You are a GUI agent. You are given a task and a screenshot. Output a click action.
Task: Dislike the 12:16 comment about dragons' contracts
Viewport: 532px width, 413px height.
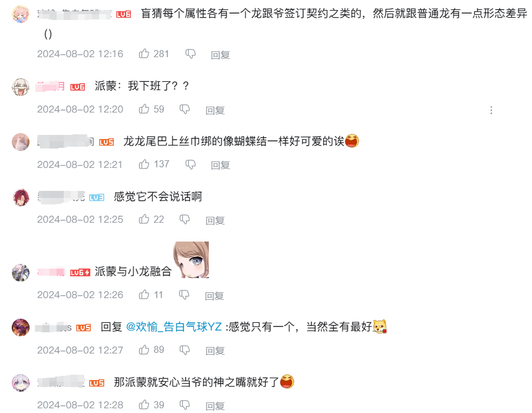pyautogui.click(x=191, y=54)
